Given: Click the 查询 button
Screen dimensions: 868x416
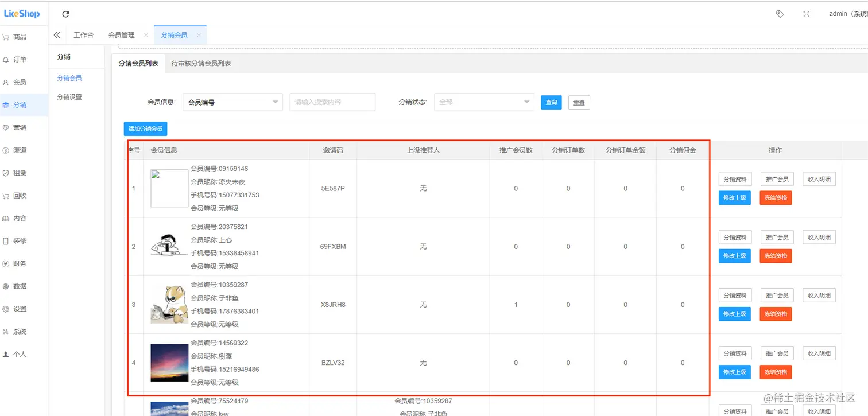Looking at the screenshot, I should [x=551, y=103].
